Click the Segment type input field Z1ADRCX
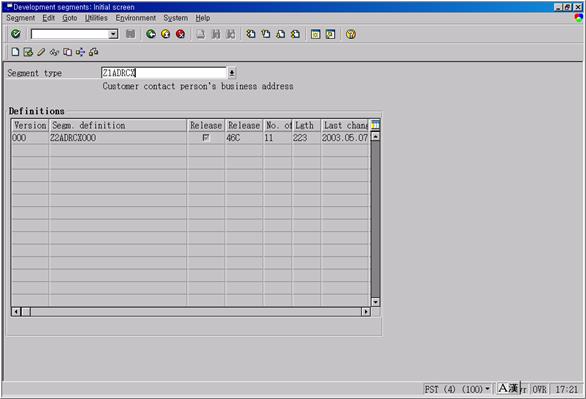Image resolution: width=586 pixels, height=399 pixels. point(164,73)
